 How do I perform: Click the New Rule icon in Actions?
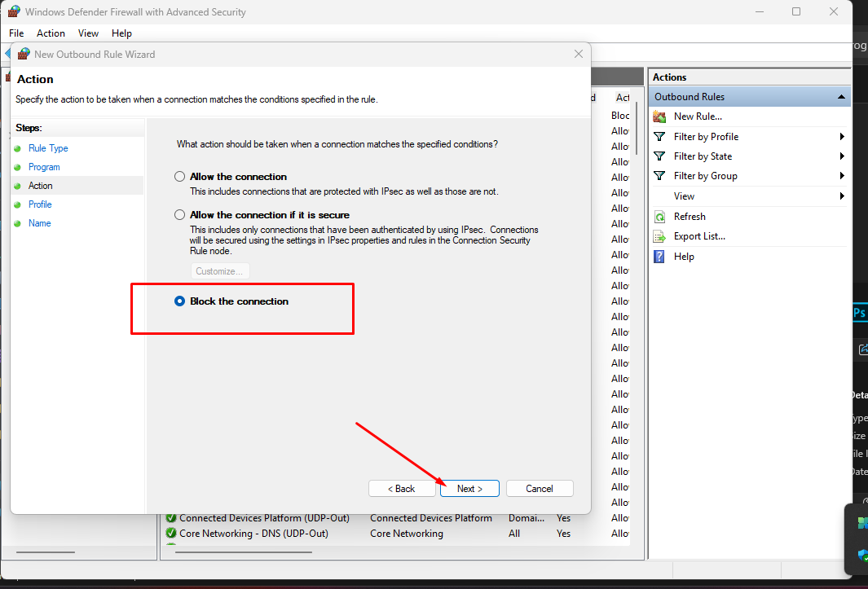tap(659, 116)
